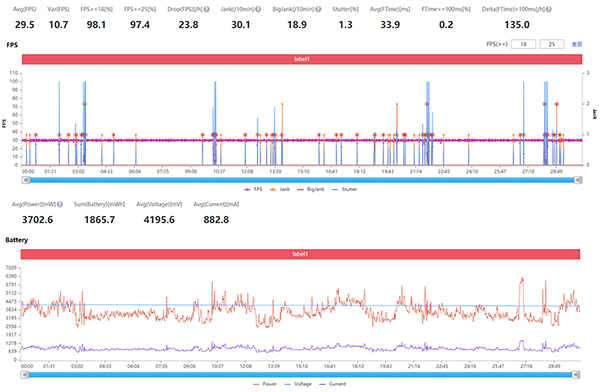The image size is (600, 392).
Task: Click FPS threshold input showing 25
Action: point(552,44)
